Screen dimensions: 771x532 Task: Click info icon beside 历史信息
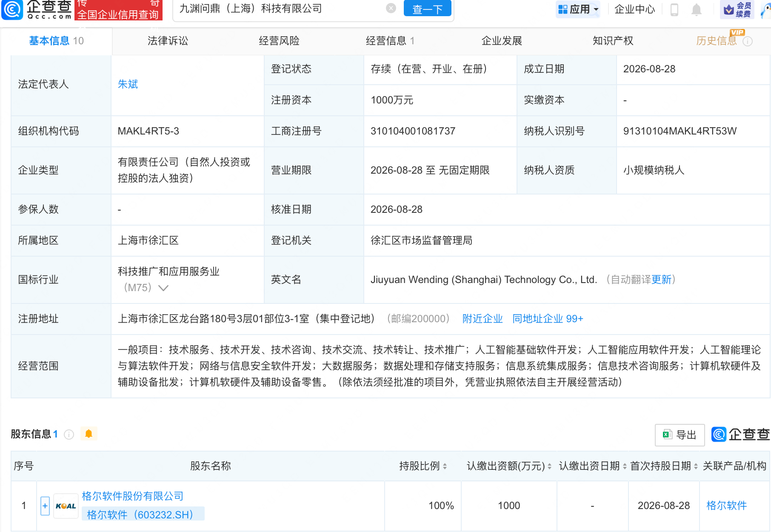[x=748, y=41]
